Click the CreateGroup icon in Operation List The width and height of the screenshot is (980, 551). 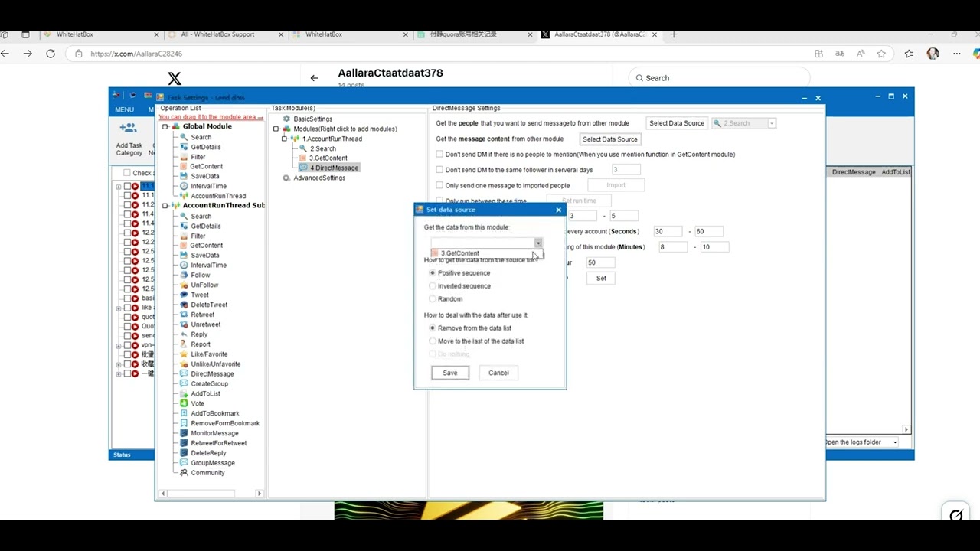[x=184, y=383]
